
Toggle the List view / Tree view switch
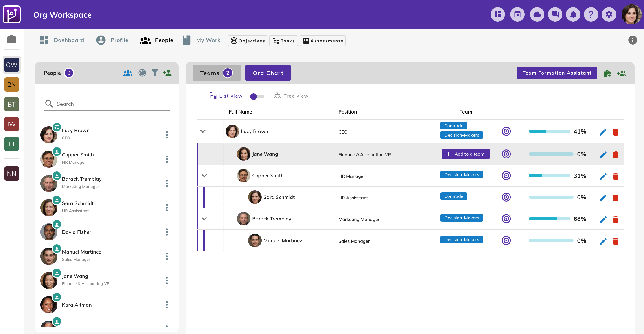click(x=257, y=96)
